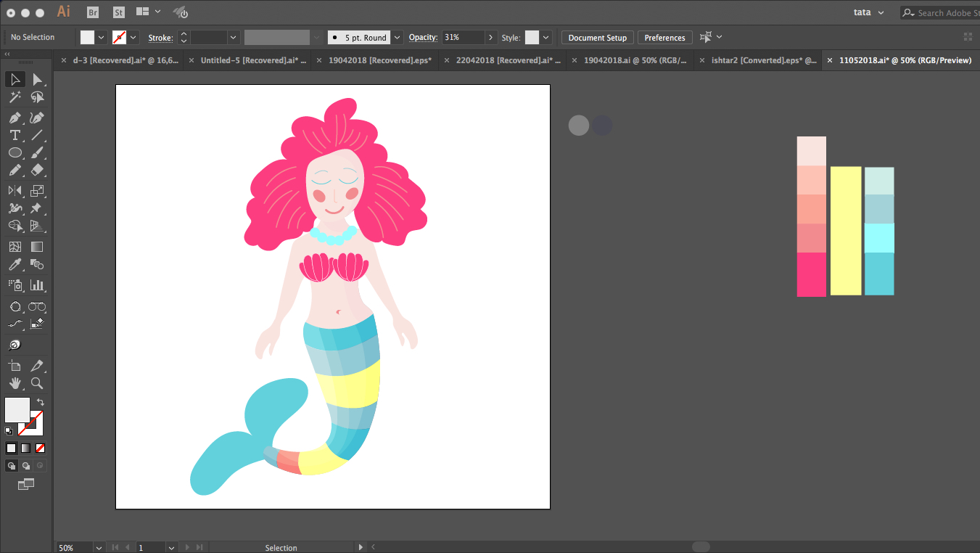The width and height of the screenshot is (980, 553).
Task: Open zoom level 50% dropdown
Action: (98, 547)
